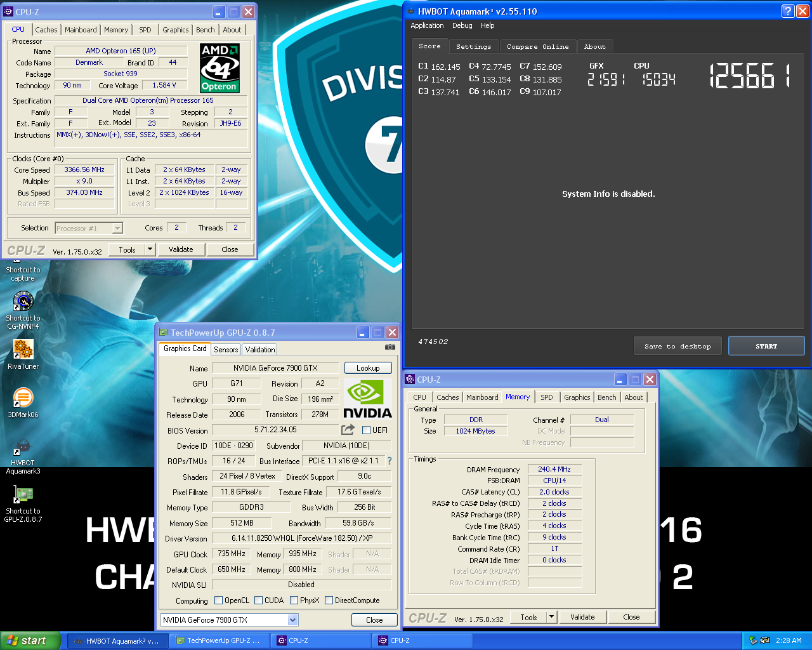The height and width of the screenshot is (650, 812).
Task: Click Save to desktop in Aquamark
Action: 678,346
